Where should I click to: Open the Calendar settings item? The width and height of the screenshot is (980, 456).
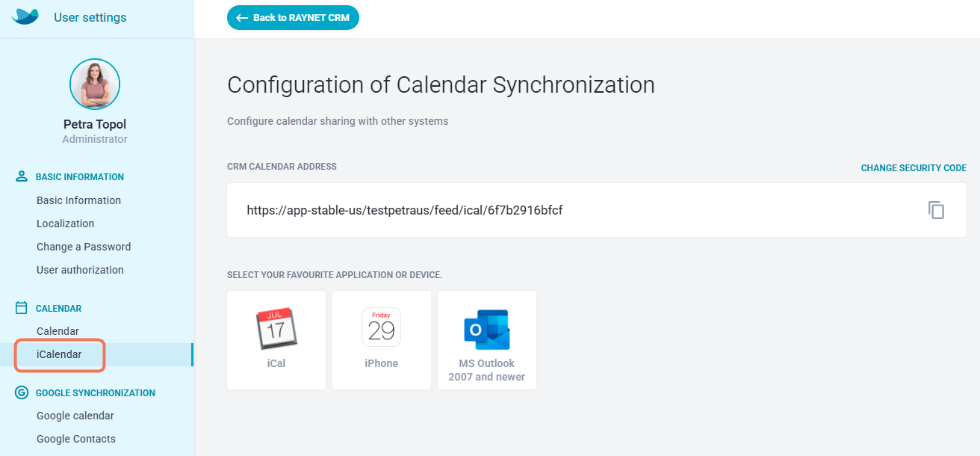[58, 331]
